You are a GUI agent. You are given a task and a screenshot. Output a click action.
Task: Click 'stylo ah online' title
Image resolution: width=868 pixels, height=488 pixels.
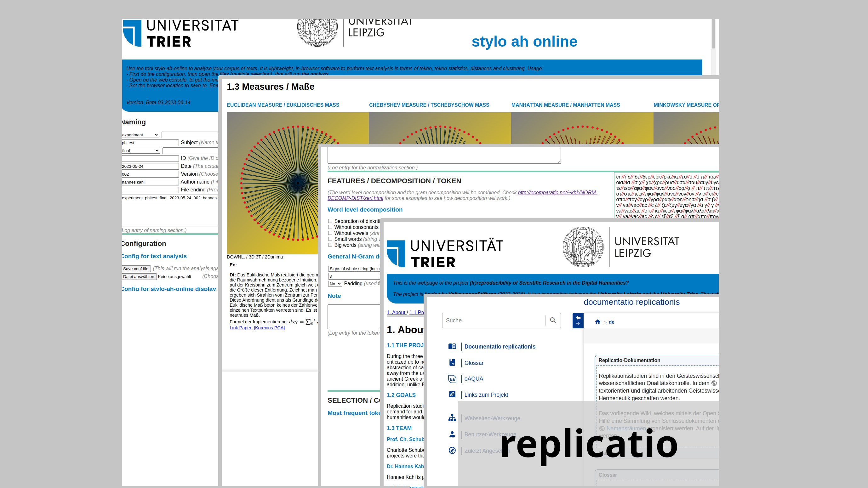[524, 42]
